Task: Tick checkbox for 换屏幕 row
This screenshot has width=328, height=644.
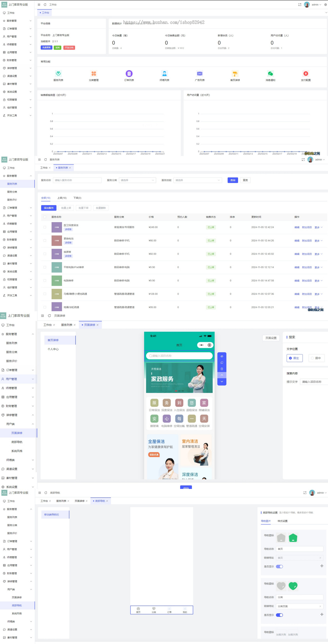Action: tap(45, 254)
